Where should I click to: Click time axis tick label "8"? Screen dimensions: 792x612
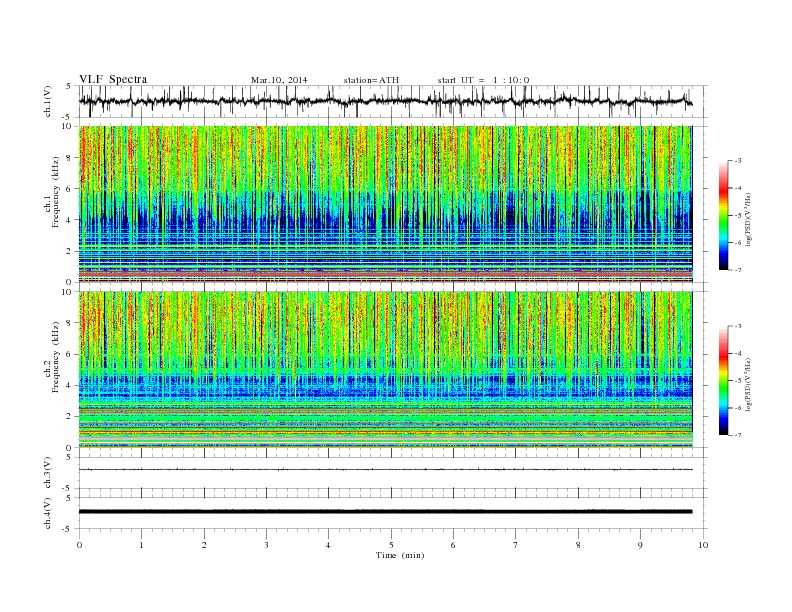(578, 545)
